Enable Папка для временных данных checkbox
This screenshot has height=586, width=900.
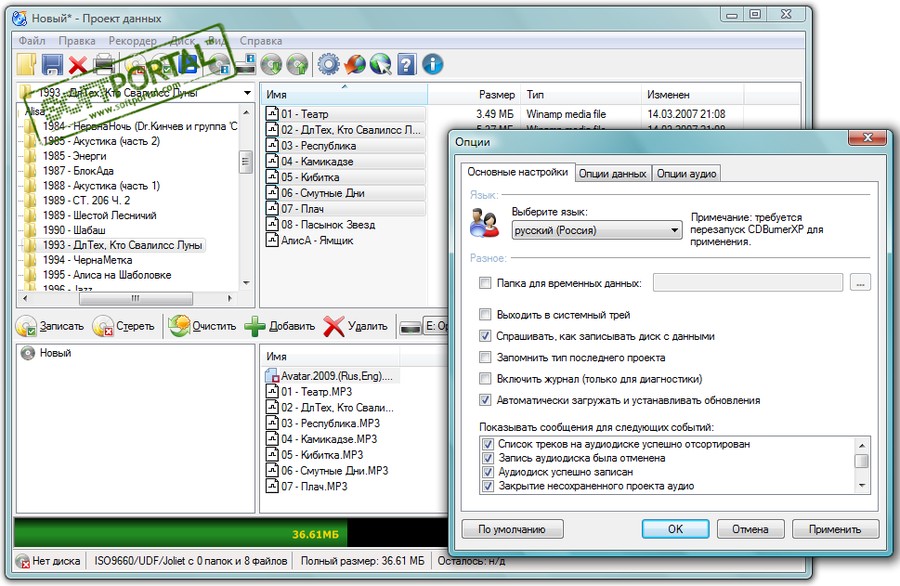click(x=485, y=283)
